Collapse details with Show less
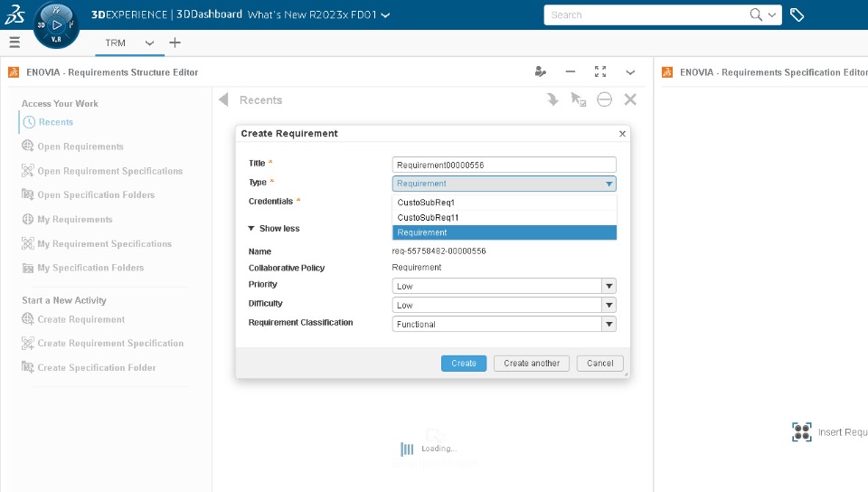 point(274,228)
